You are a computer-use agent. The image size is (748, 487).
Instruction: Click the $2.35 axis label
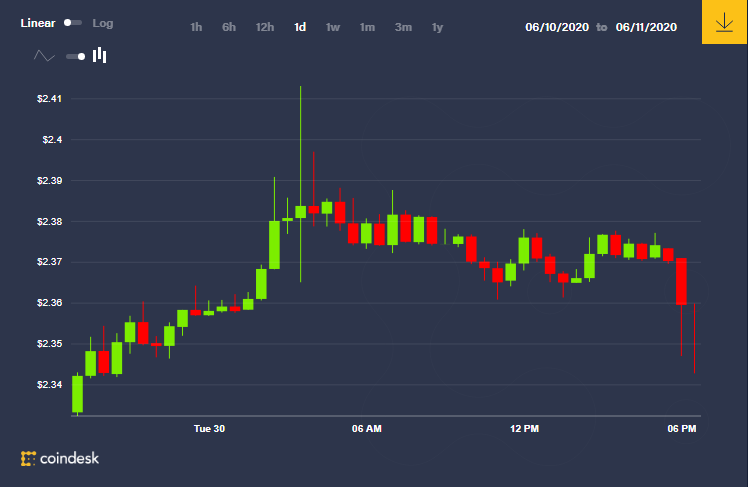pyautogui.click(x=50, y=344)
